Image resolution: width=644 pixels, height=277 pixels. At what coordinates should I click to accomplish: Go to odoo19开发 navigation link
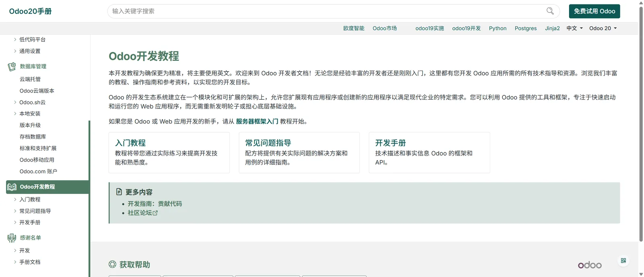(x=466, y=28)
